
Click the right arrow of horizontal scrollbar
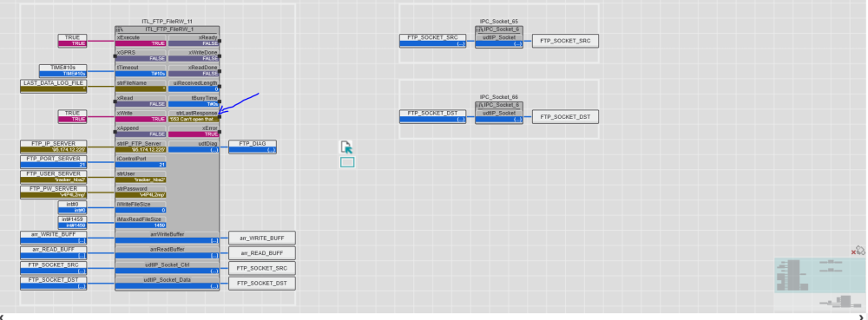(861, 317)
